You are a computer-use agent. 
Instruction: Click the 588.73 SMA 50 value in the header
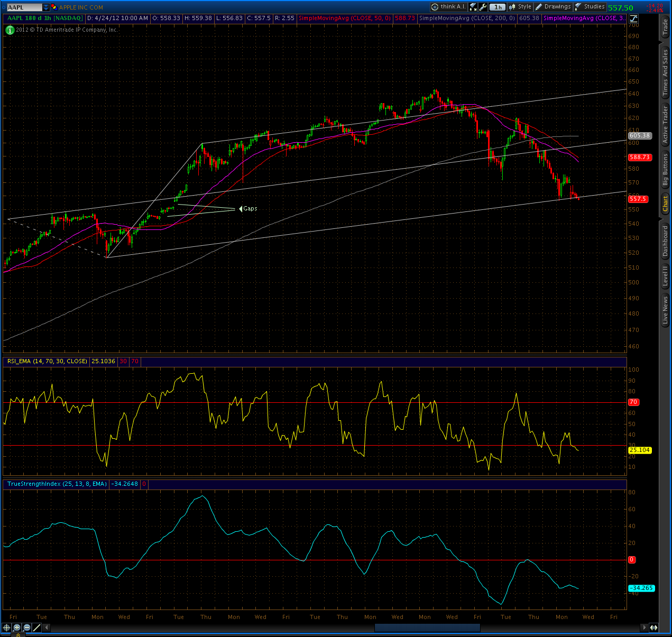coord(404,18)
